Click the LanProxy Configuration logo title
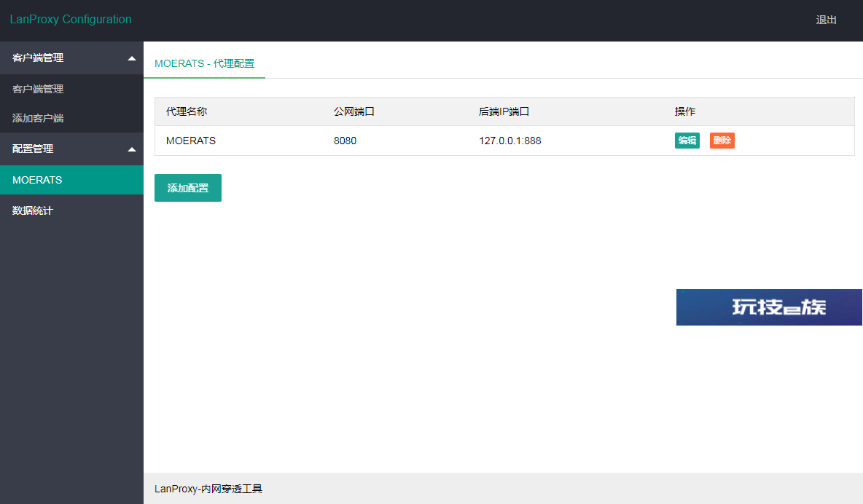The image size is (863, 504). [x=71, y=19]
